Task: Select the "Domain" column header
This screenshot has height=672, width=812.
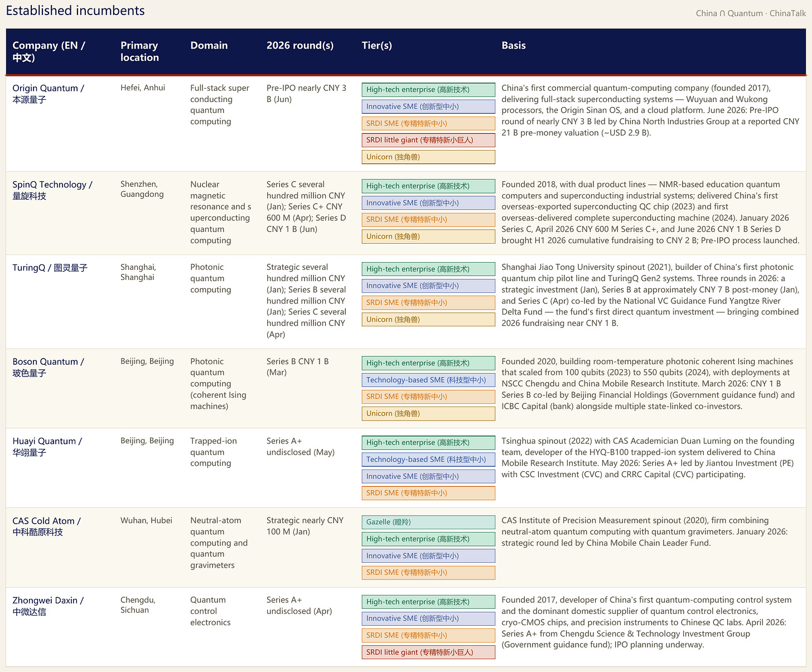Action: [209, 46]
